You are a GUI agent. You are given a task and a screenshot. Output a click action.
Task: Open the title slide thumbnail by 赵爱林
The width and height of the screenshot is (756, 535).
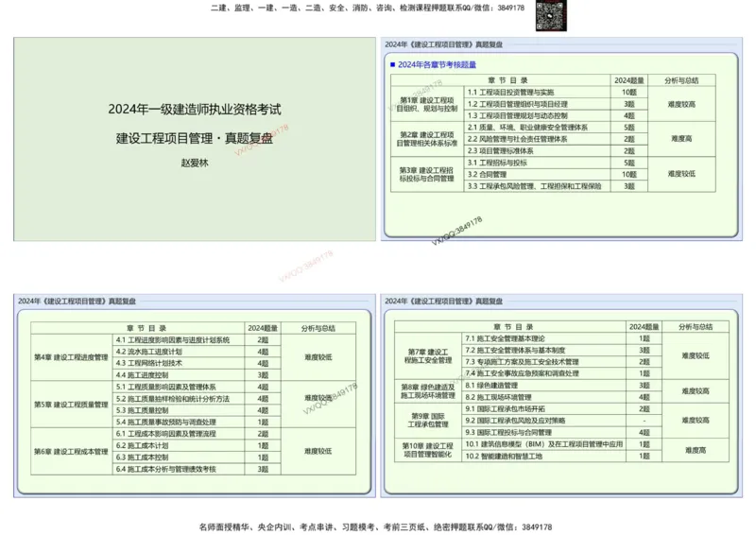195,139
